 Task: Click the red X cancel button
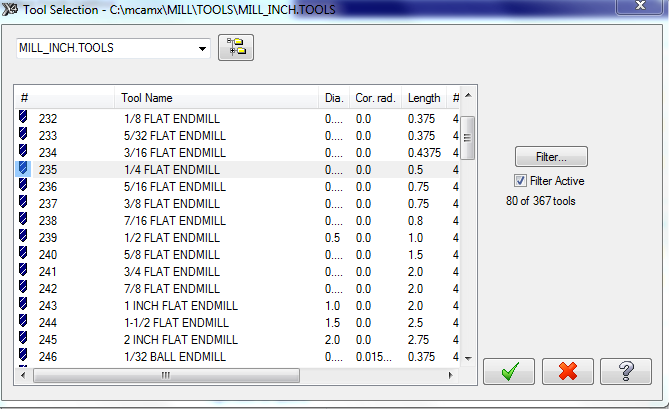pyautogui.click(x=568, y=371)
